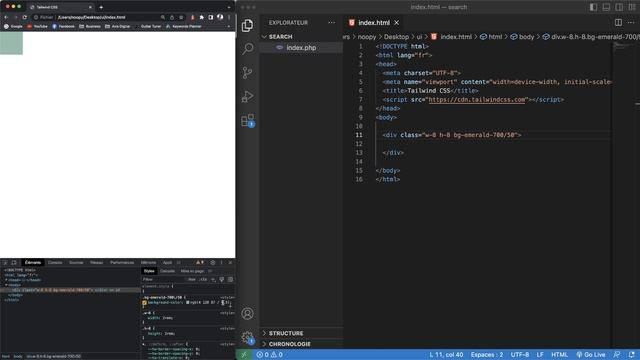The width and height of the screenshot is (640, 360).
Task: Click body in breadcrumb
Action: point(522,37)
